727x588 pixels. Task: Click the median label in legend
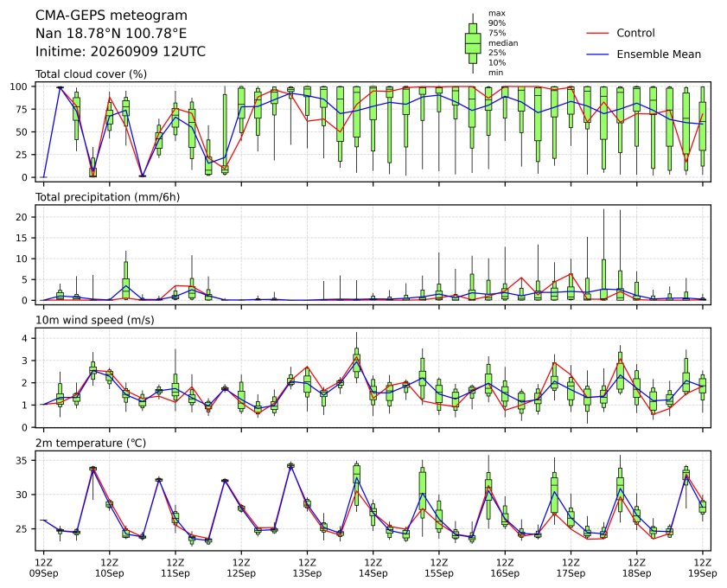[503, 43]
